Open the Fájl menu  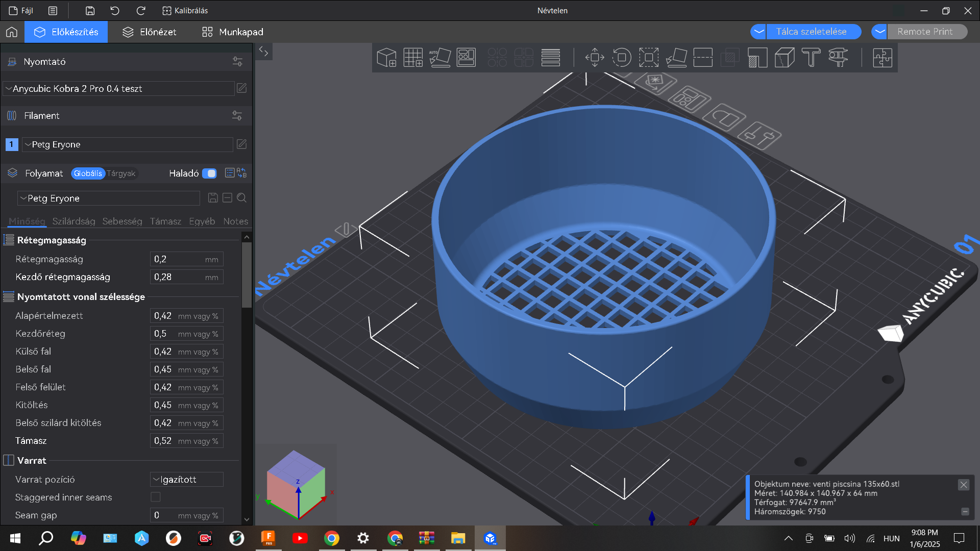pos(21,10)
